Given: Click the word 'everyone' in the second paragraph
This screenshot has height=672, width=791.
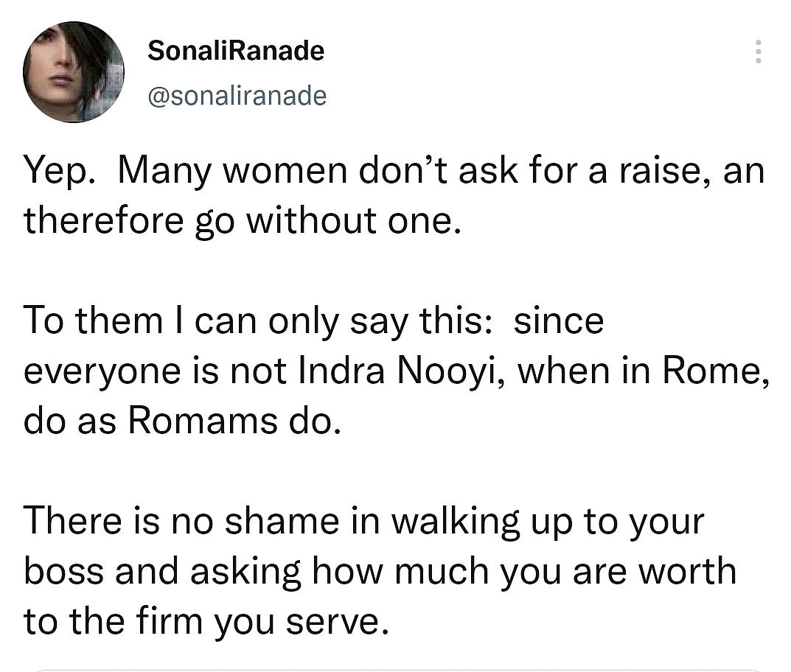Looking at the screenshot, I should (x=102, y=372).
